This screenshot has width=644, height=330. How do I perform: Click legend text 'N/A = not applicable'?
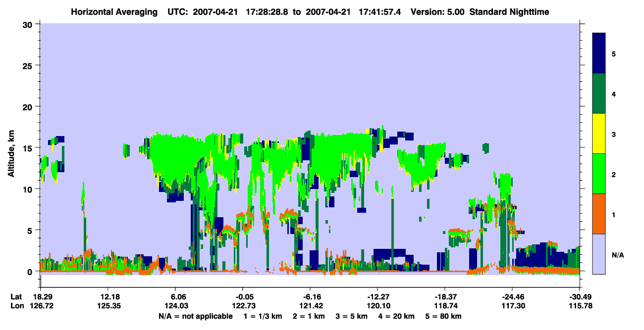(195, 316)
